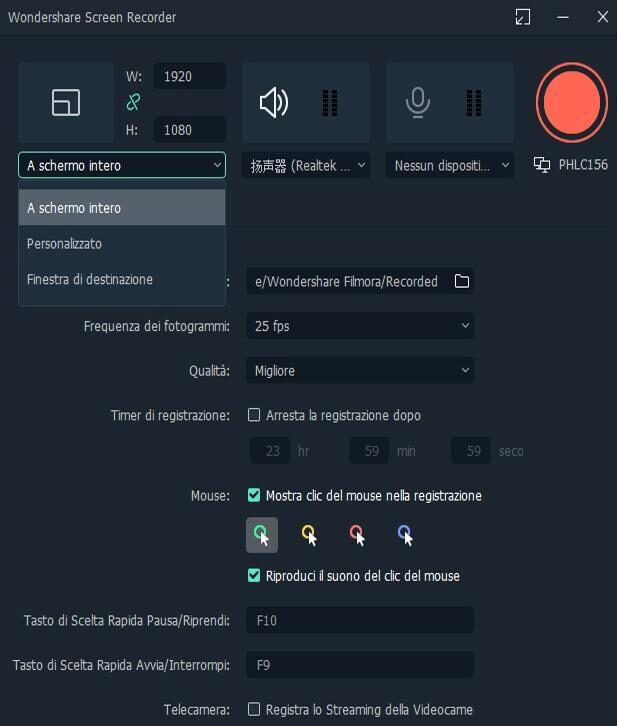Uncheck Mostra clic del mouse nella registrazione

tap(254, 495)
